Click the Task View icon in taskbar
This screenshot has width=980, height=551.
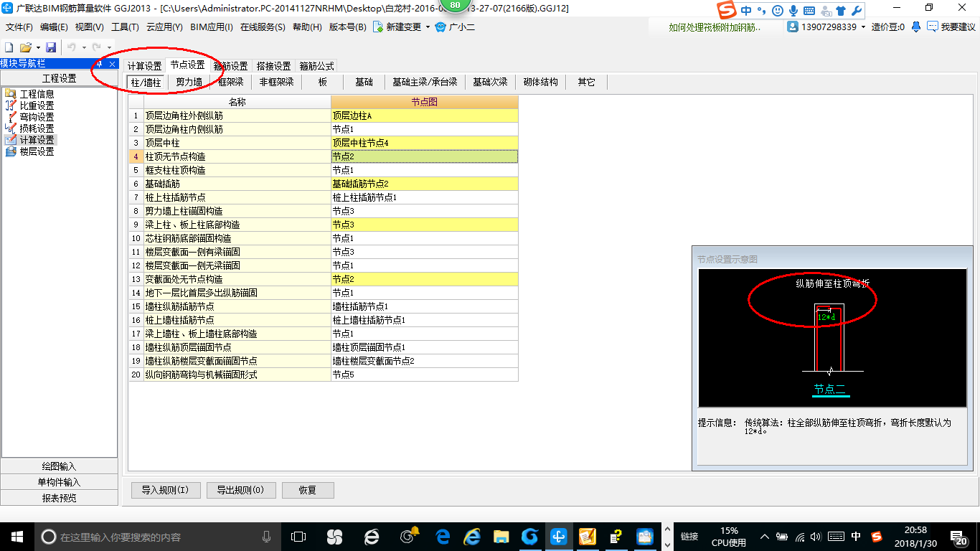click(x=298, y=536)
